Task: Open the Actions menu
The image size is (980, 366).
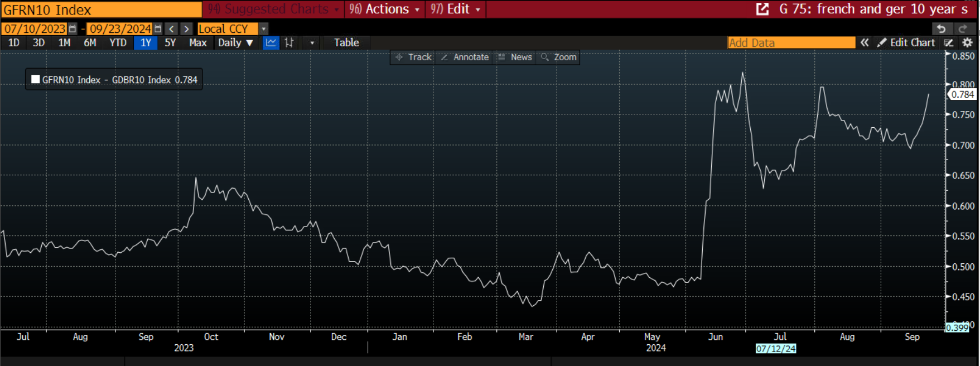Action: pyautogui.click(x=385, y=9)
